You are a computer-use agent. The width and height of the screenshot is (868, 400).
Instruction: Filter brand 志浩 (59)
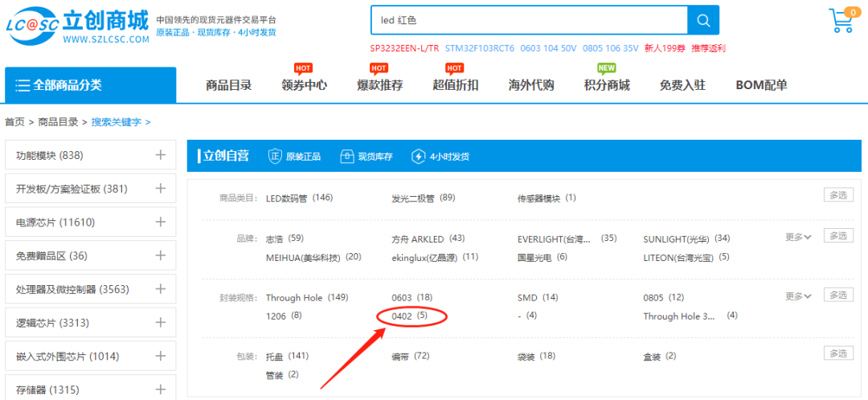pos(285,239)
